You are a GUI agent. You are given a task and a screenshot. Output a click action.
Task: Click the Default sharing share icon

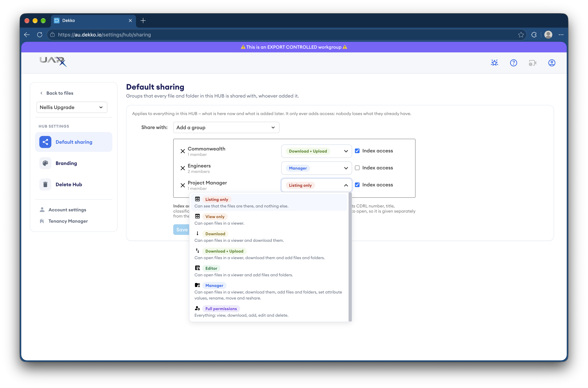[45, 142]
